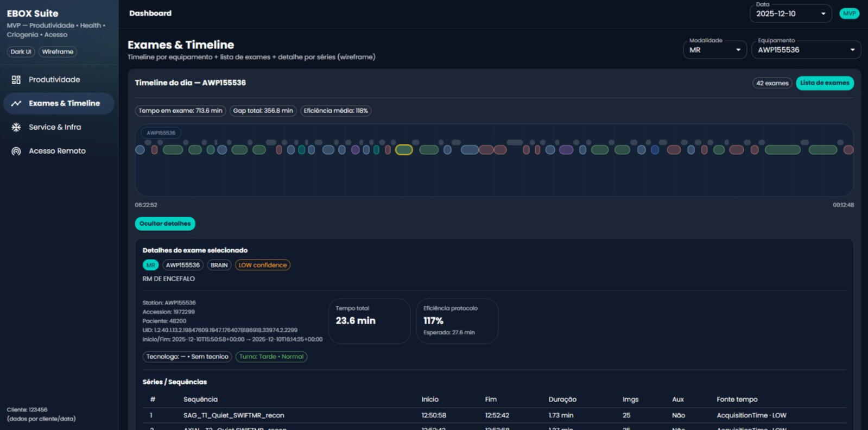The width and height of the screenshot is (868, 430).
Task: Select the SAG_T1_Quiet_SWIFTMR_recon series row
Action: 233,415
